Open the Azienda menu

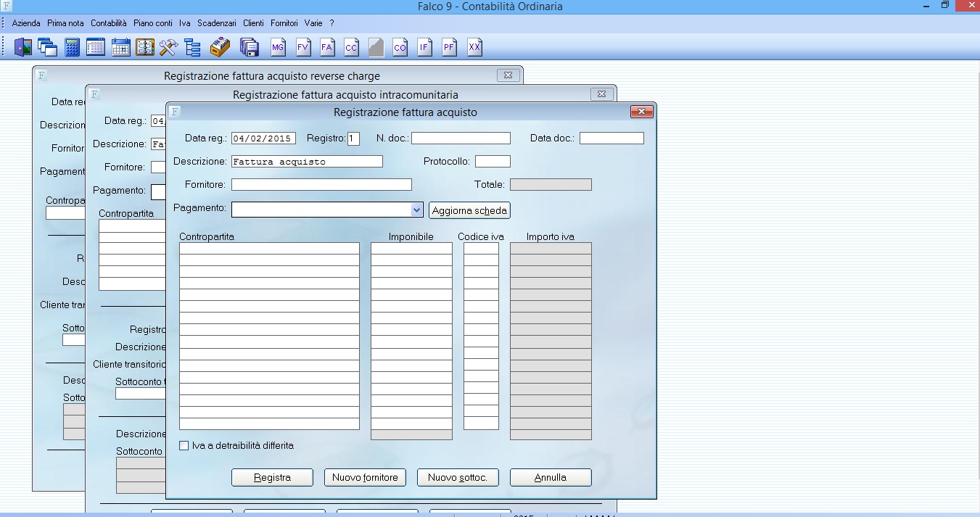pos(26,23)
